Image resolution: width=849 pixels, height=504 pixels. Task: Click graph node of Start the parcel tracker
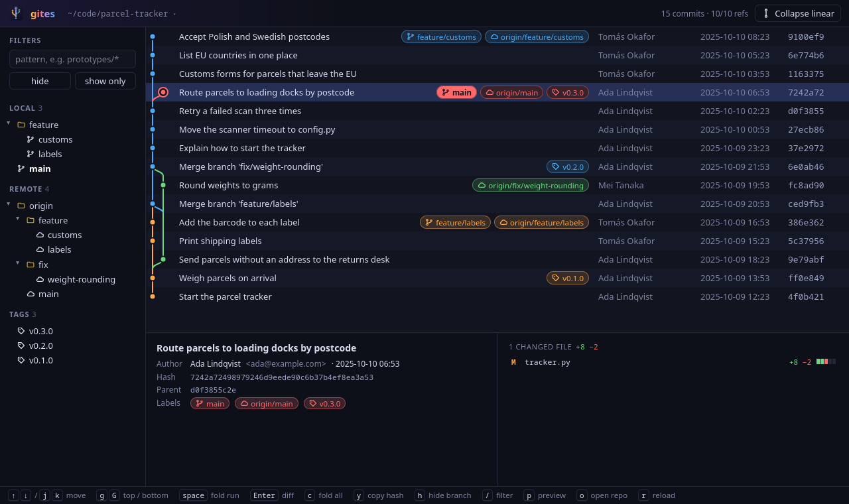tap(153, 296)
